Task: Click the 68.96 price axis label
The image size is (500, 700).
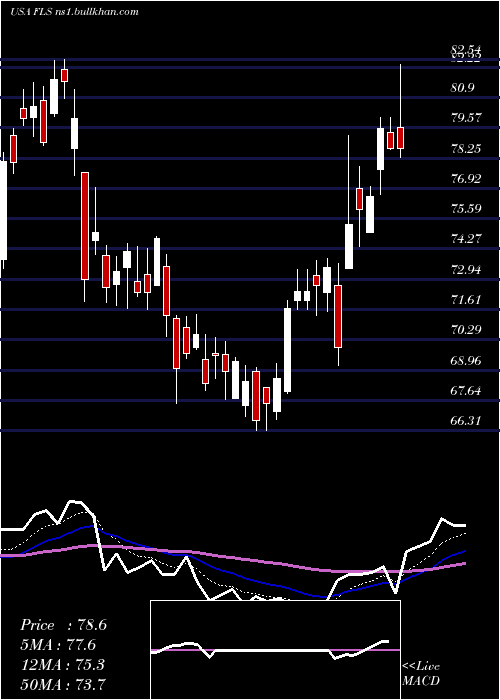Action: [466, 360]
